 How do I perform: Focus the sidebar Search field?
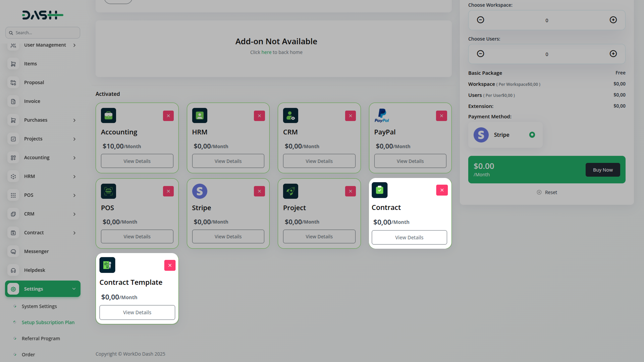pyautogui.click(x=43, y=33)
